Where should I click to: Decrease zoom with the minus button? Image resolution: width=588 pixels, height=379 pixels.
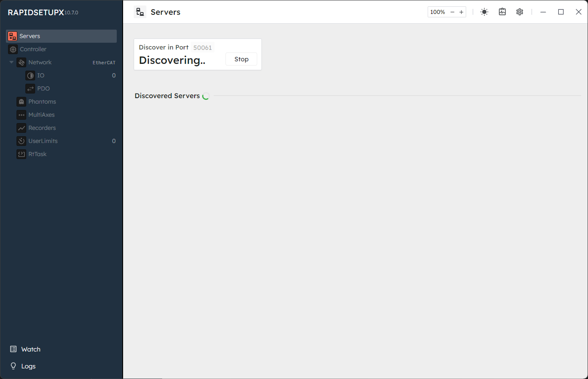(452, 12)
